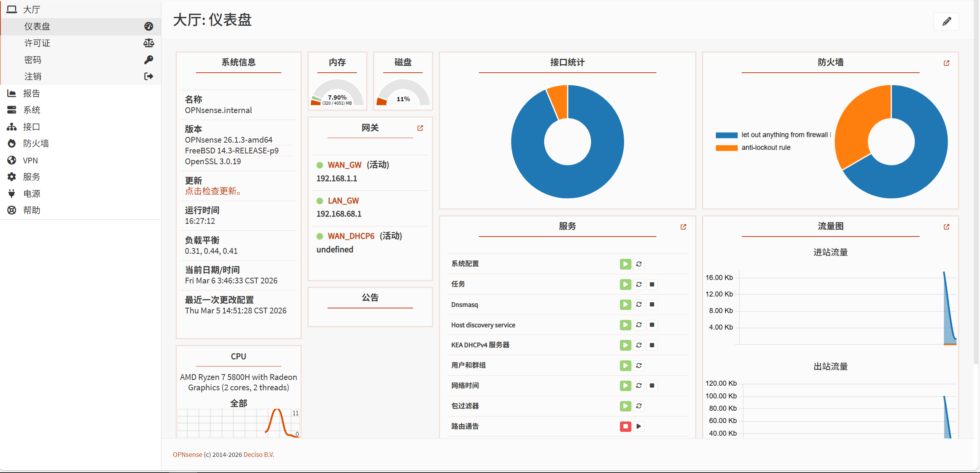Image resolution: width=980 pixels, height=473 pixels.
Task: Open external link icon on Gateways widget
Action: tap(420, 128)
